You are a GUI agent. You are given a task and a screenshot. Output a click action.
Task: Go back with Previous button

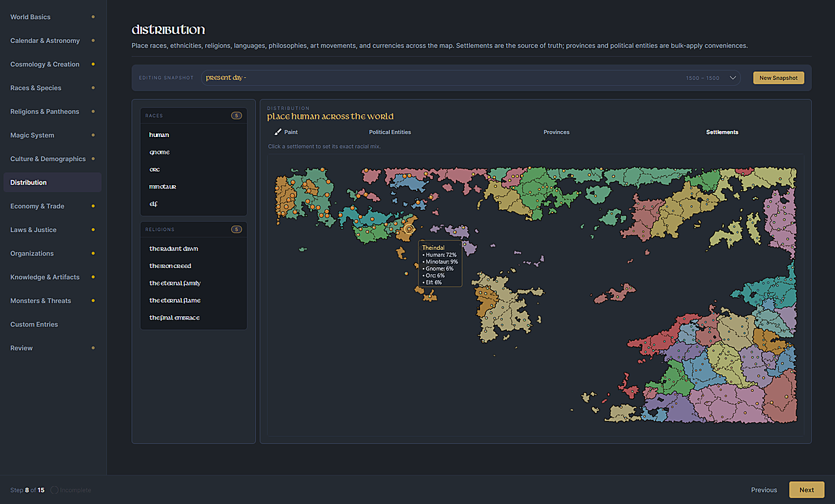click(x=764, y=490)
